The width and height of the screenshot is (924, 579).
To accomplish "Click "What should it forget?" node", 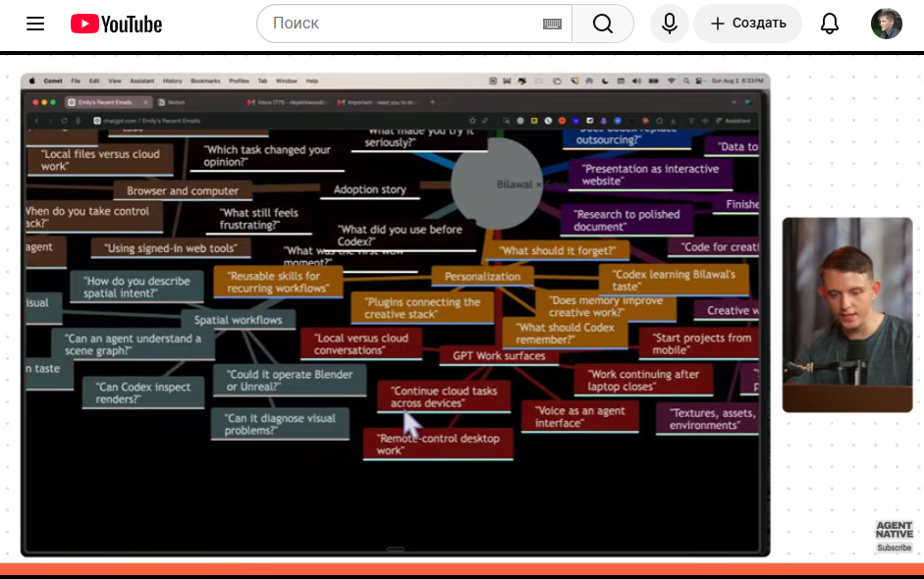I will (558, 250).
